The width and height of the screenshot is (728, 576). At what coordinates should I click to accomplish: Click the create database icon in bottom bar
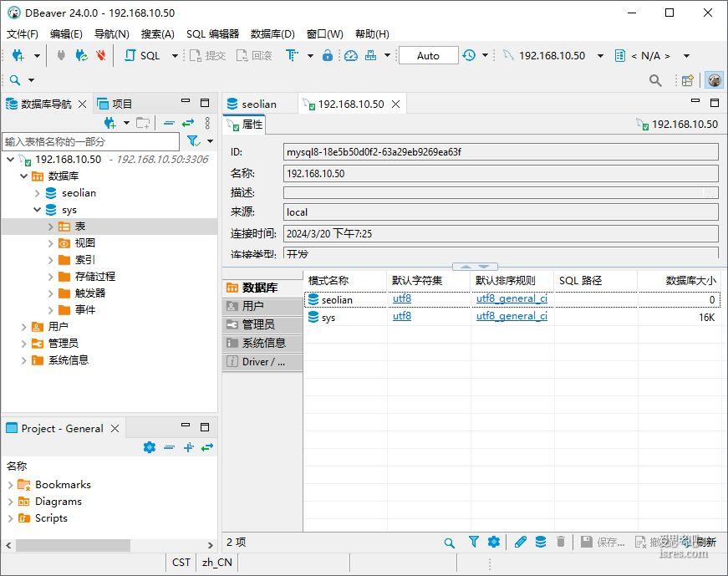coord(541,542)
